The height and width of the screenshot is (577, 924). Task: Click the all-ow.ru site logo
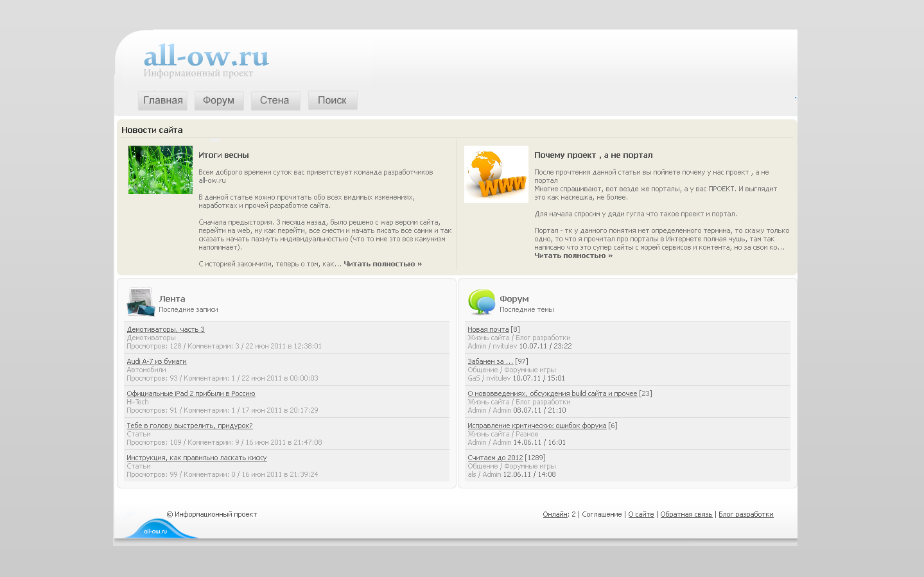pyautogui.click(x=205, y=57)
